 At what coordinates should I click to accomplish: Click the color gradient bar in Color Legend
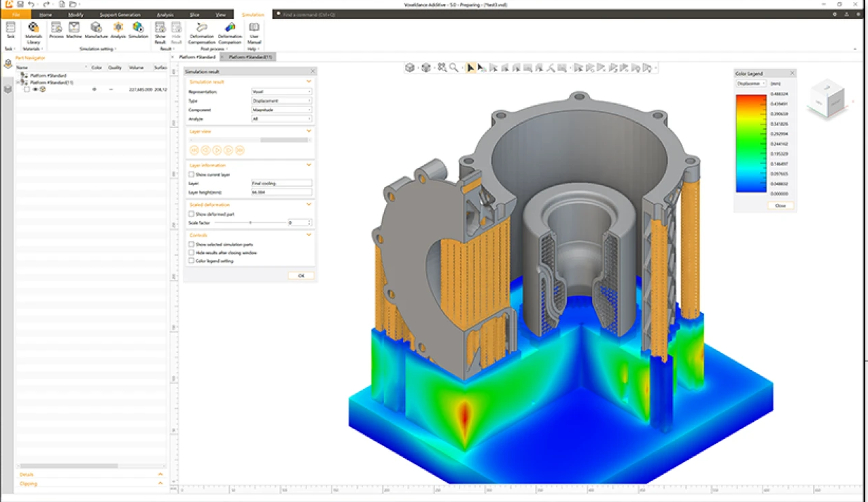[751, 144]
